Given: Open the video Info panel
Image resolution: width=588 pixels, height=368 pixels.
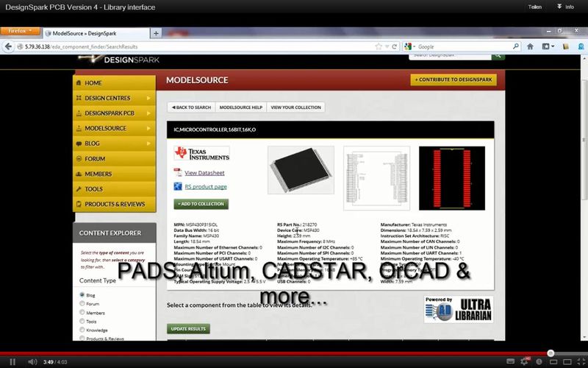Looking at the screenshot, I should pyautogui.click(x=566, y=7).
